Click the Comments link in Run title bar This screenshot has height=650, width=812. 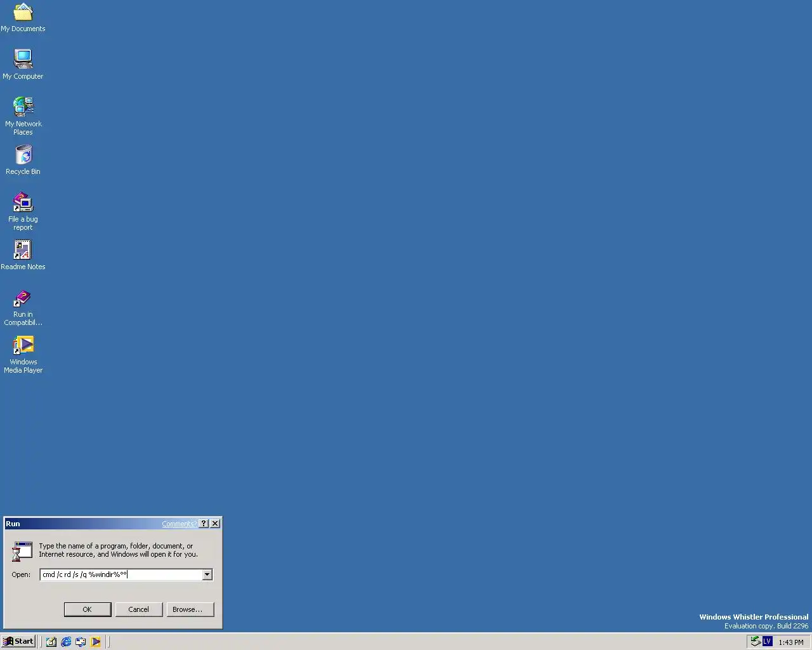[179, 524]
